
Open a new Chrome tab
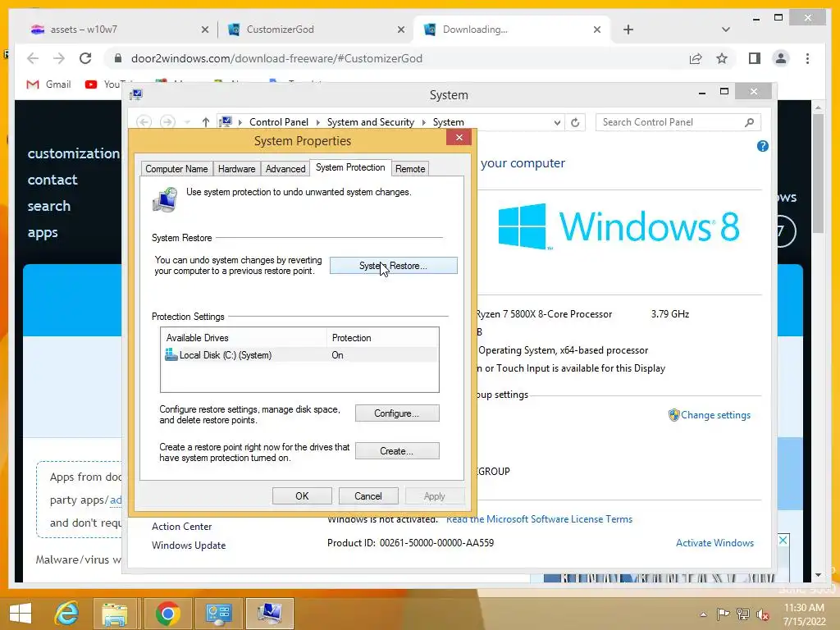coord(628,30)
